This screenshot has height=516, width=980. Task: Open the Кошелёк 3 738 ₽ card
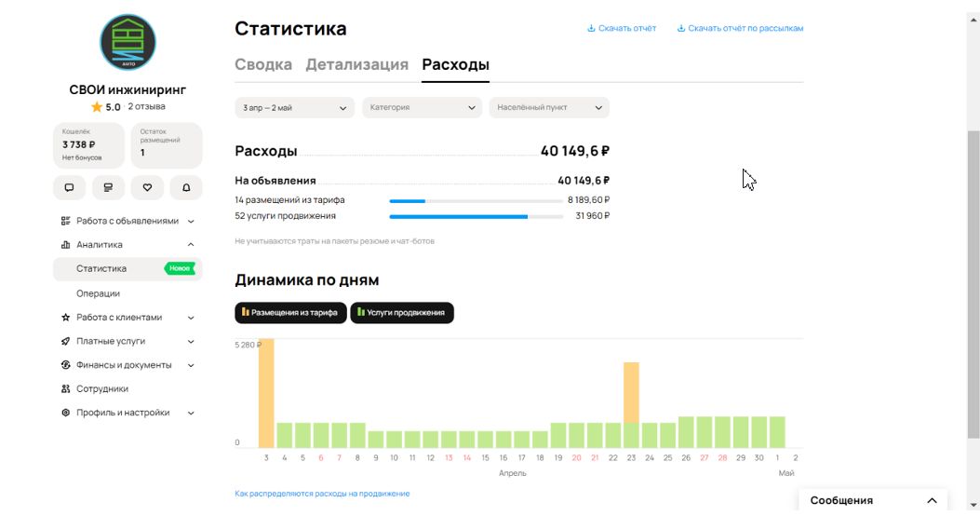pos(88,145)
